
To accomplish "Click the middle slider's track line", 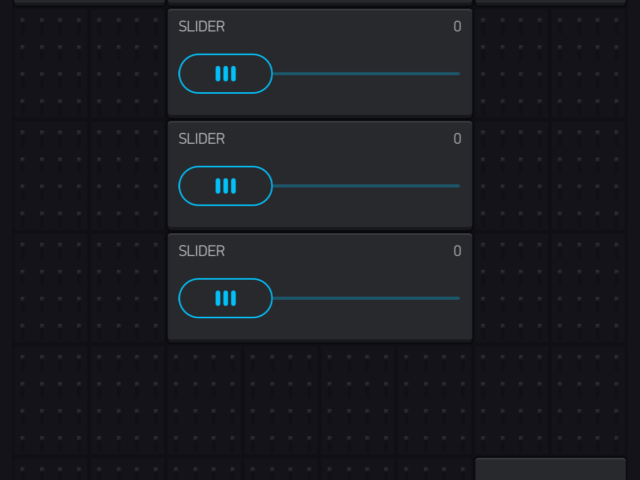I will click(x=366, y=186).
